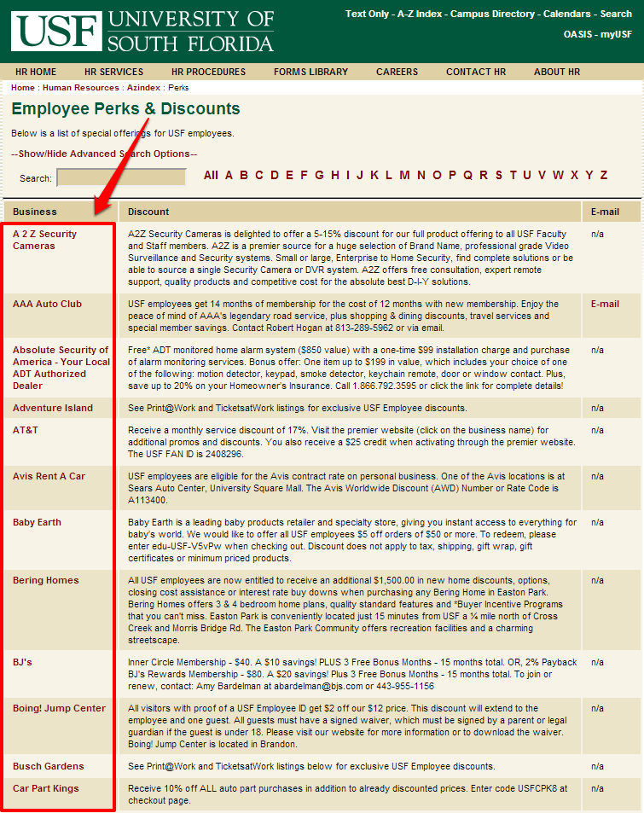
Task: Filter businesses by letter C
Action: (x=259, y=175)
